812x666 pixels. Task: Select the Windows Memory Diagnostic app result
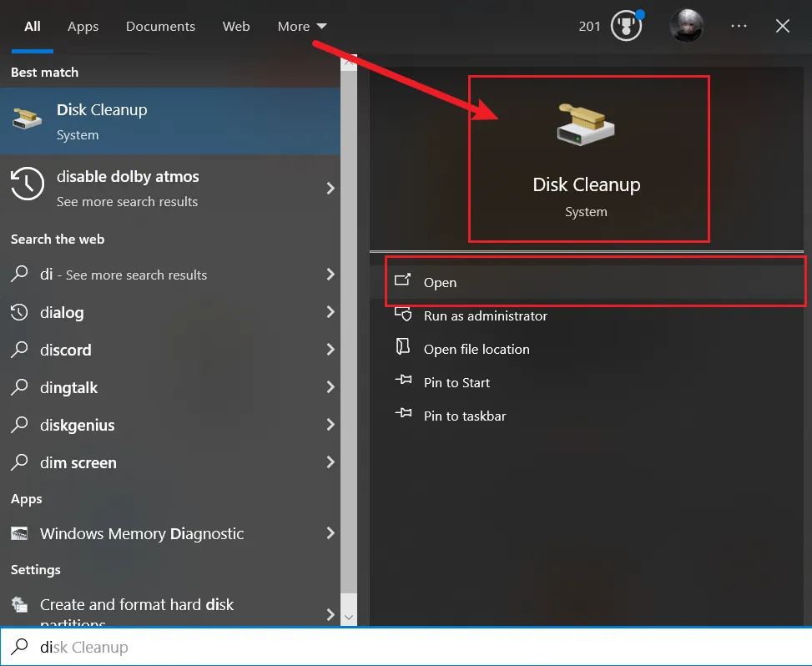tap(170, 533)
